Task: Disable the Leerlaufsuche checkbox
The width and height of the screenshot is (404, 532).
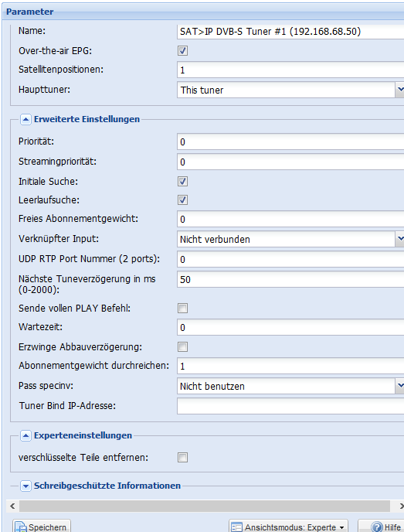Action: tap(182, 200)
